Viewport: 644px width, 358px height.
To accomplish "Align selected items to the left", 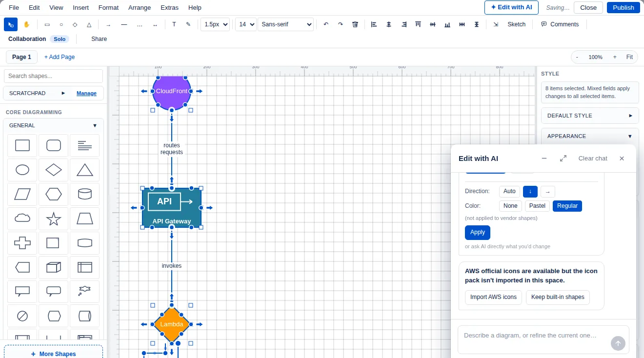I will 374,24.
